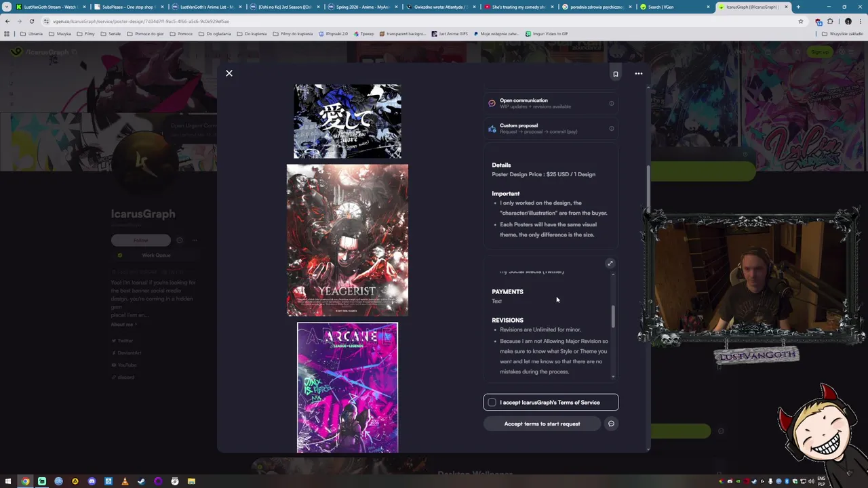
Task: Click the Follow button on IcarusGraph profile
Action: (x=141, y=240)
